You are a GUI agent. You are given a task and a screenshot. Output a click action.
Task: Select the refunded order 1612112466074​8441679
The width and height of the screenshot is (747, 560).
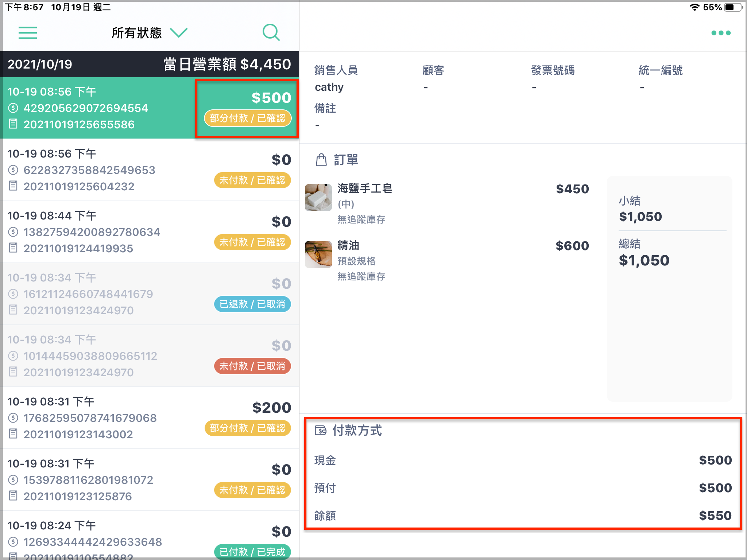150,294
